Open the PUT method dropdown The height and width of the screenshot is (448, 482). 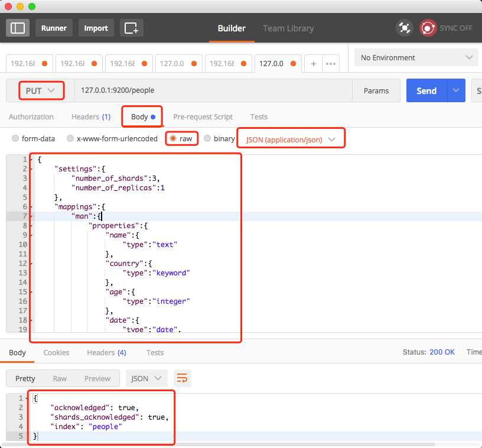click(41, 90)
